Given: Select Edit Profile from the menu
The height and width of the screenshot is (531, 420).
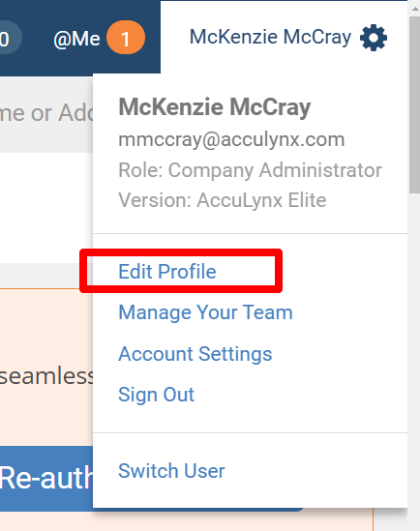Looking at the screenshot, I should point(167,271).
